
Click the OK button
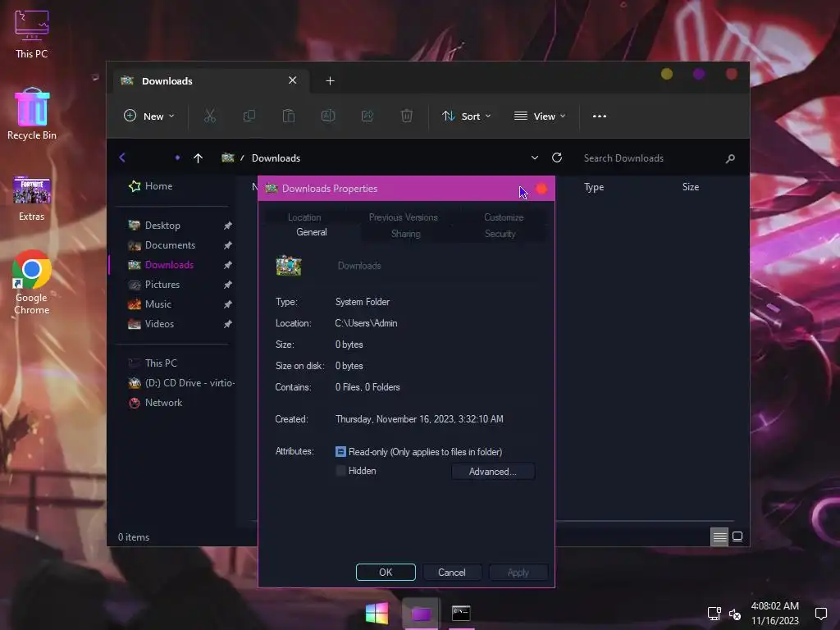(x=386, y=572)
